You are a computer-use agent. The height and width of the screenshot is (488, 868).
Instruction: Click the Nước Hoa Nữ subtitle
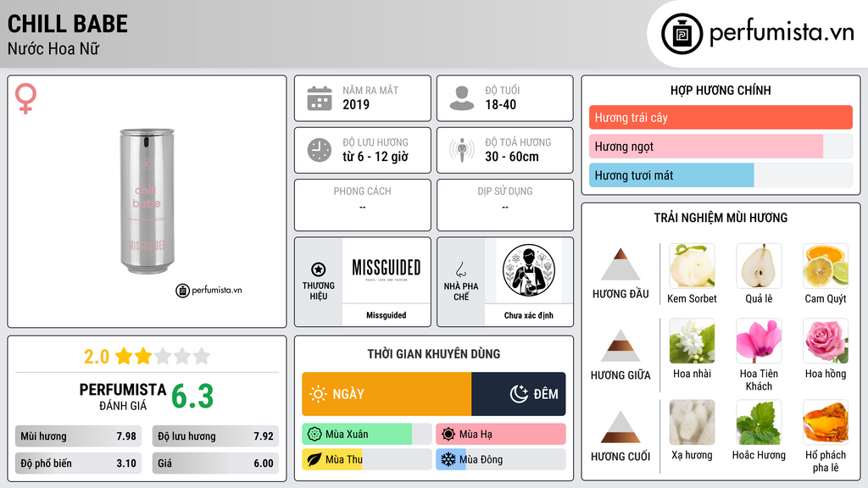(53, 48)
